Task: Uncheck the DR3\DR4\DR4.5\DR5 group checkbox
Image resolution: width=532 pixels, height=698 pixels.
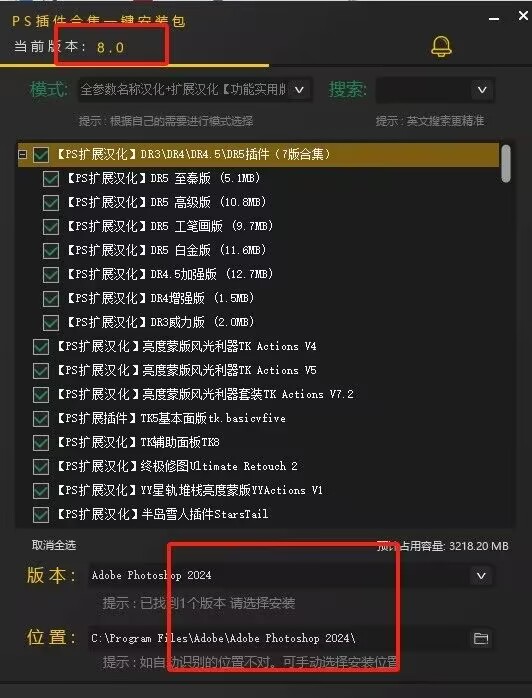Action: pos(41,154)
